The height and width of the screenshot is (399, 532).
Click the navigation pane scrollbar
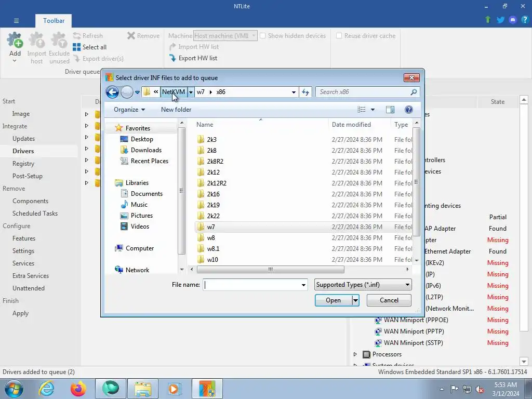point(181,191)
